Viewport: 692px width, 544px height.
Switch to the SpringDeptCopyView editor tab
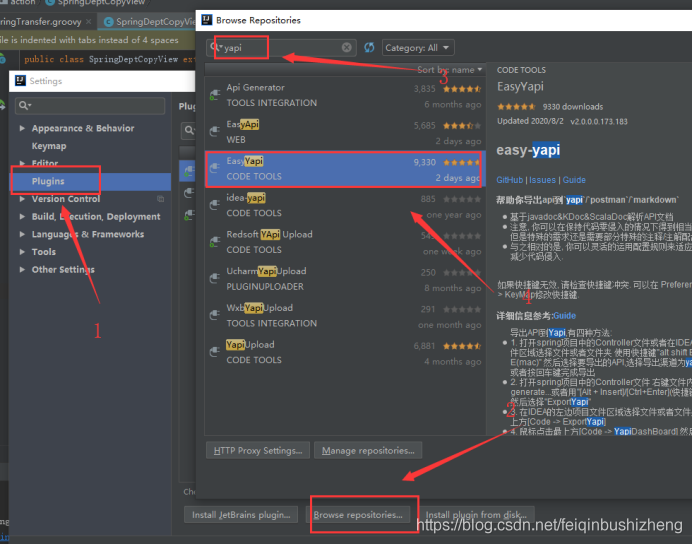tap(150, 21)
